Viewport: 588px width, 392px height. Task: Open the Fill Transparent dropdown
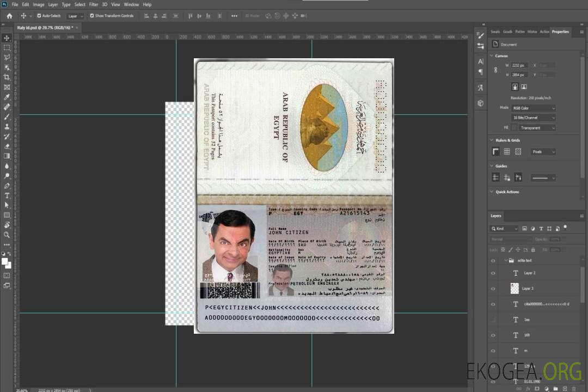coord(537,128)
